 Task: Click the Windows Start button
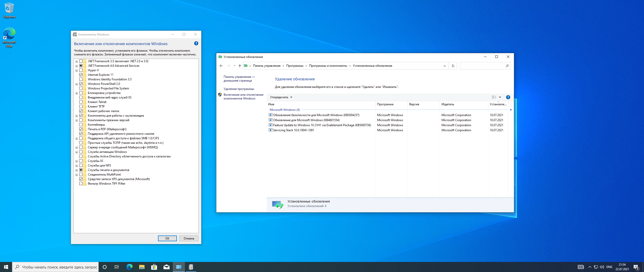6,267
